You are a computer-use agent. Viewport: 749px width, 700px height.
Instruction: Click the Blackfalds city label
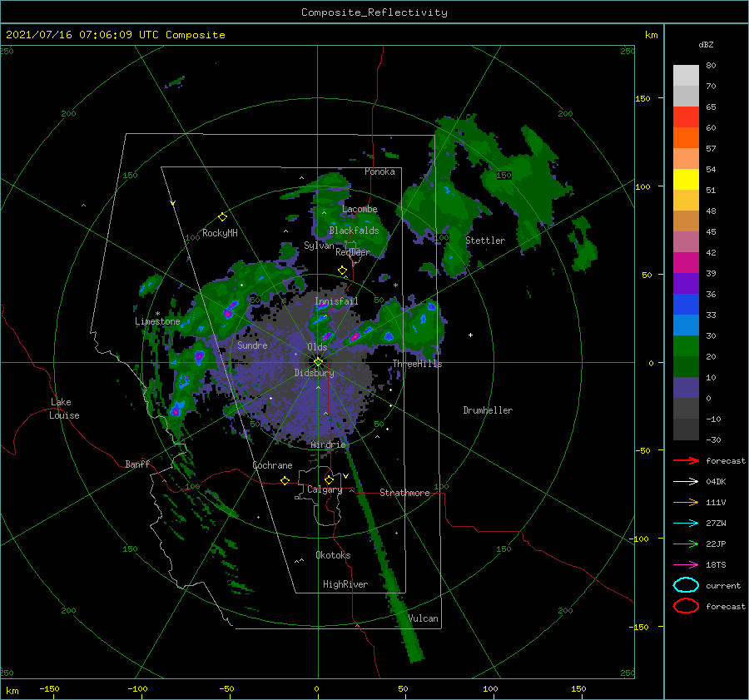click(354, 231)
